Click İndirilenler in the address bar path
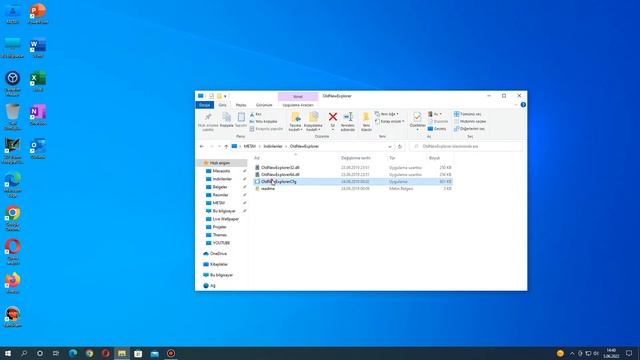This screenshot has width=640, height=360. [x=273, y=146]
